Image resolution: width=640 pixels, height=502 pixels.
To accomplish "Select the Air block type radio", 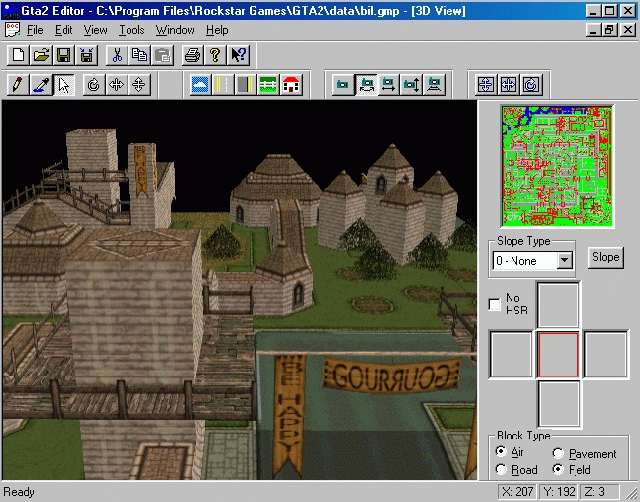I will pos(500,451).
